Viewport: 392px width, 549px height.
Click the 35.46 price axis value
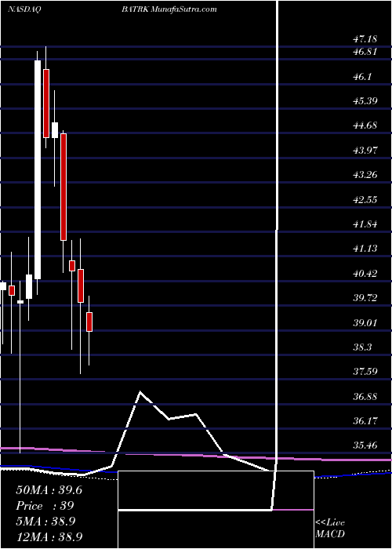365,445
